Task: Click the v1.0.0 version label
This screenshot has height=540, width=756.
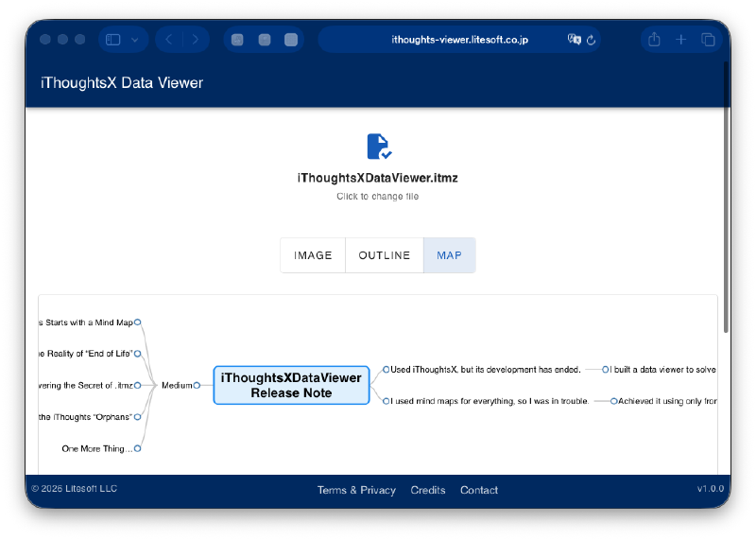Action: click(x=711, y=489)
